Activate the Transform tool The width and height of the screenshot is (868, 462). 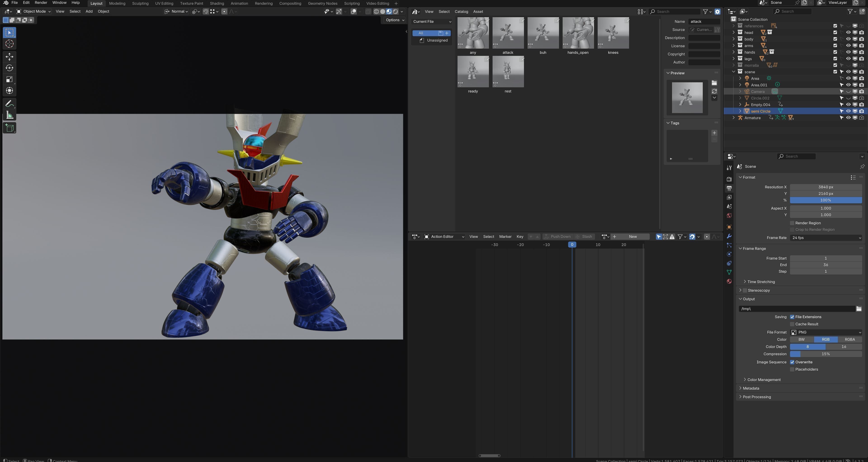coord(9,91)
